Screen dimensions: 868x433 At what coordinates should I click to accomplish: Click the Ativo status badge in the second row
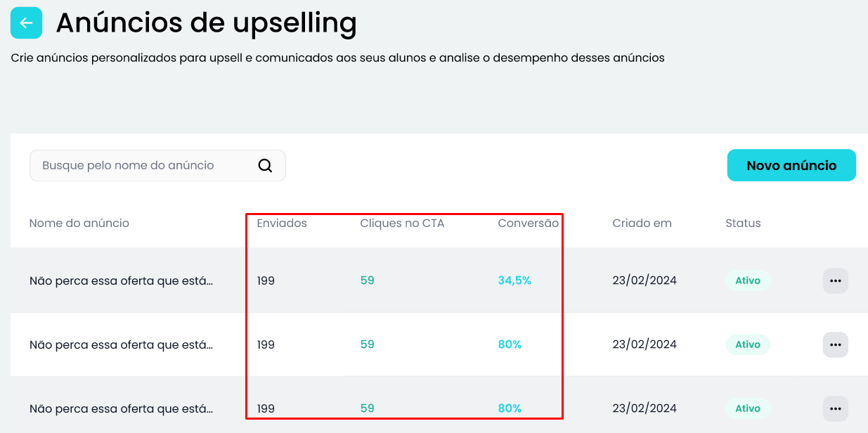click(x=748, y=344)
